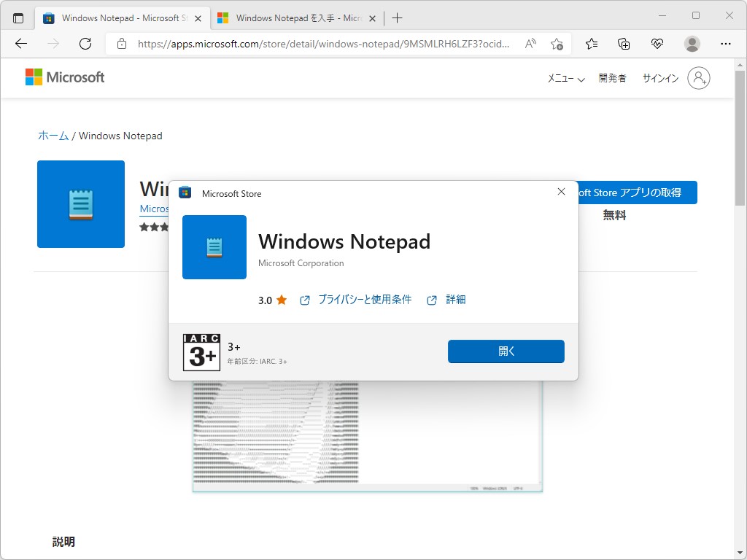Click the lock icon in the address bar

pyautogui.click(x=121, y=44)
